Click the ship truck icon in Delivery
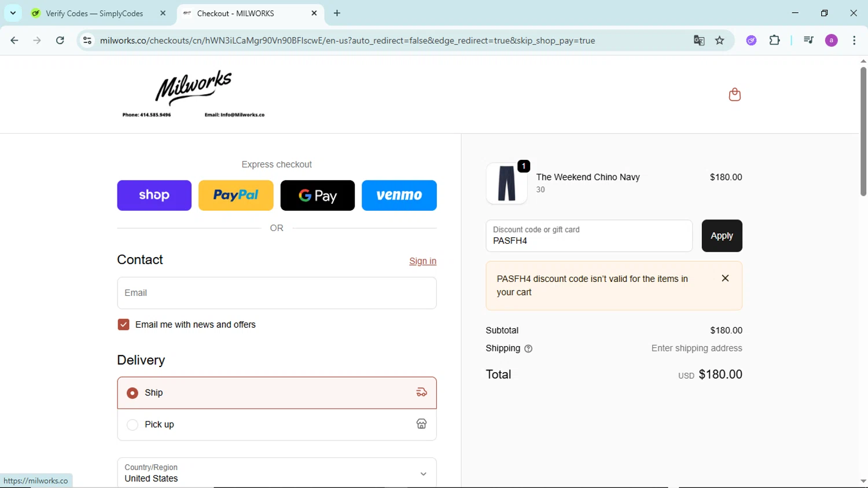The height and width of the screenshot is (488, 868). pos(421,392)
